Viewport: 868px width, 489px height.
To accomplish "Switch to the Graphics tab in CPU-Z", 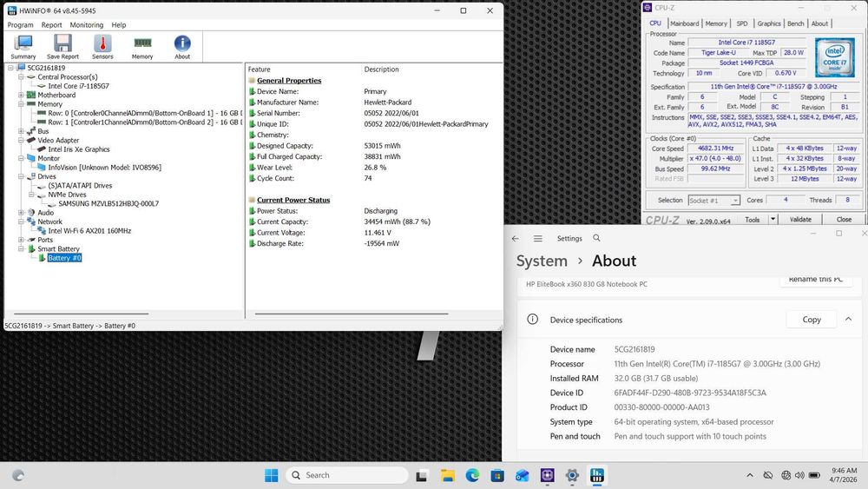I will 769,23.
